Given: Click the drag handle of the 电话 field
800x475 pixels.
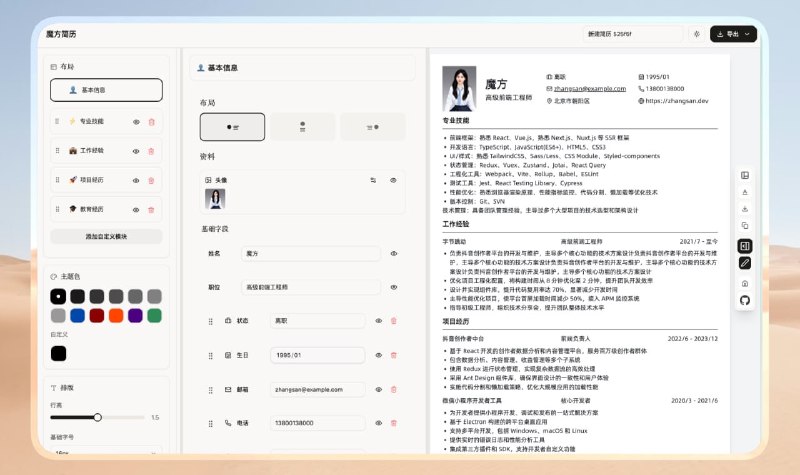Looking at the screenshot, I should 210,423.
